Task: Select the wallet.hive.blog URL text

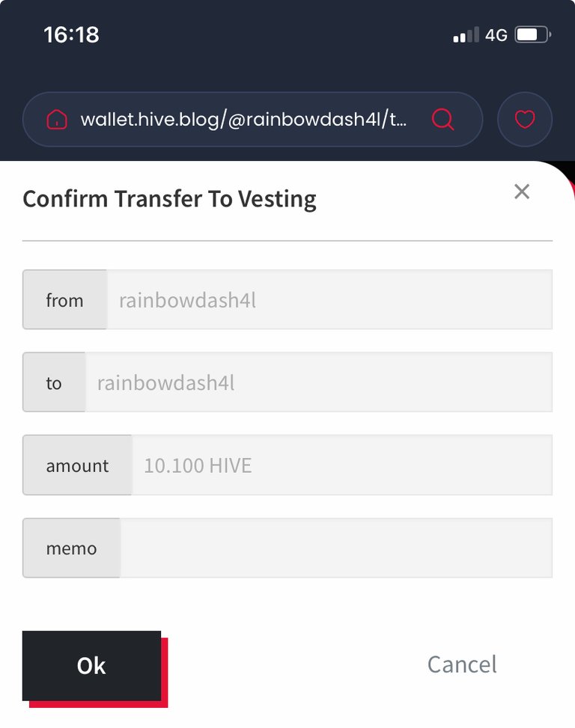Action: 243,119
